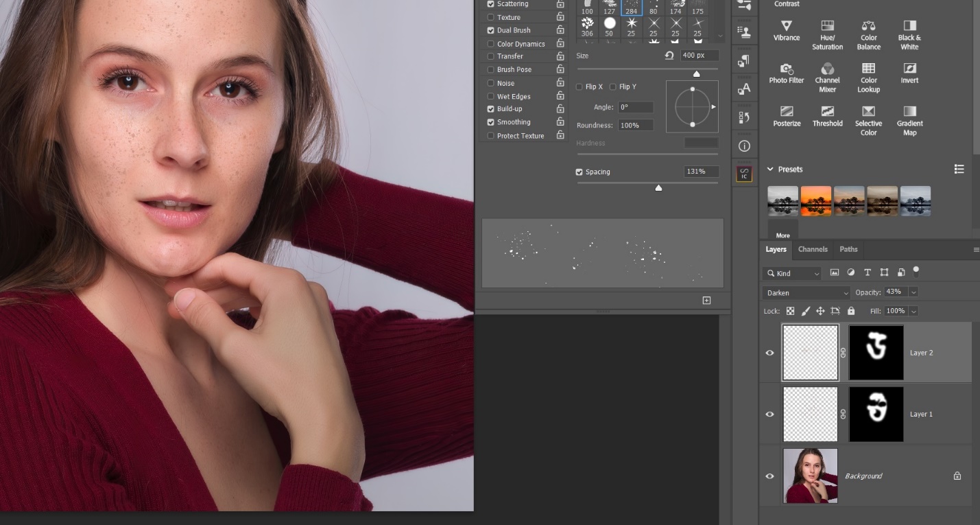Filter layers by type (T) icon
980x525 pixels.
[x=868, y=272]
